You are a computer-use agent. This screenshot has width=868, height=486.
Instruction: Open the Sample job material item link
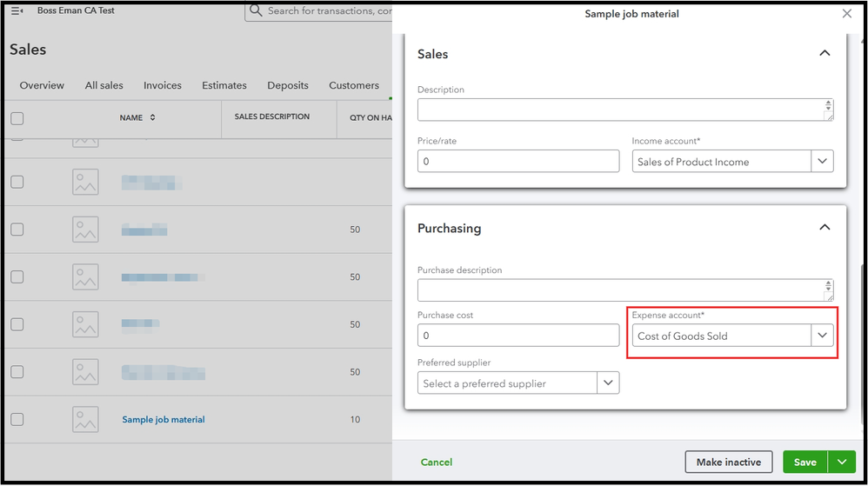[164, 419]
